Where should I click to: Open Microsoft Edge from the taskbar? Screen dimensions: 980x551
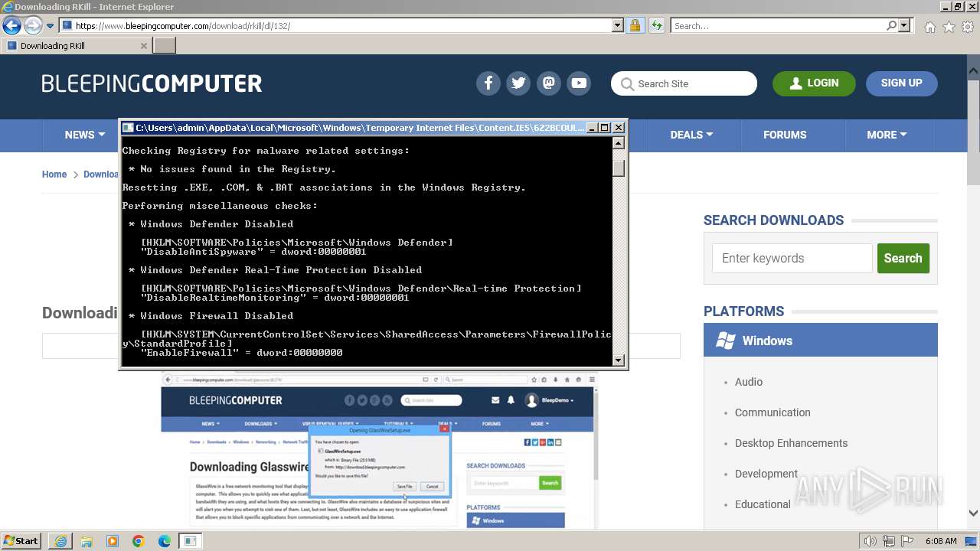(165, 541)
